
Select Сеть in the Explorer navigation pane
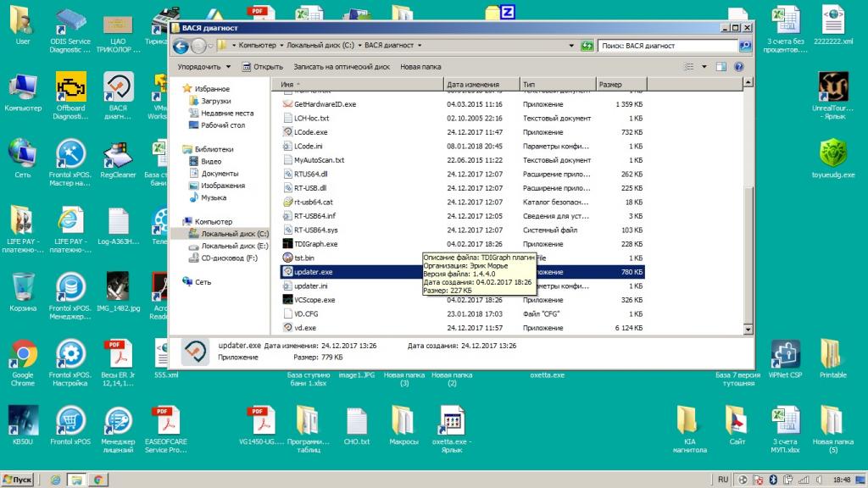pos(203,282)
